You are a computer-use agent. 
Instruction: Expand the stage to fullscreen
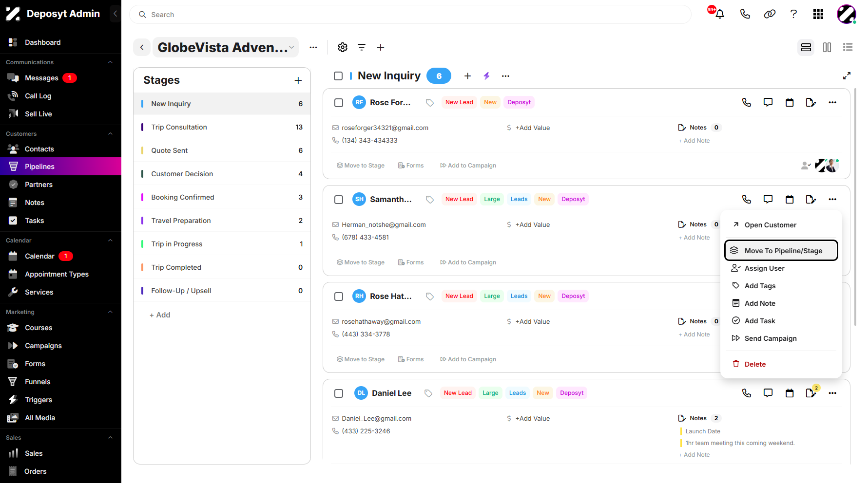[847, 76]
